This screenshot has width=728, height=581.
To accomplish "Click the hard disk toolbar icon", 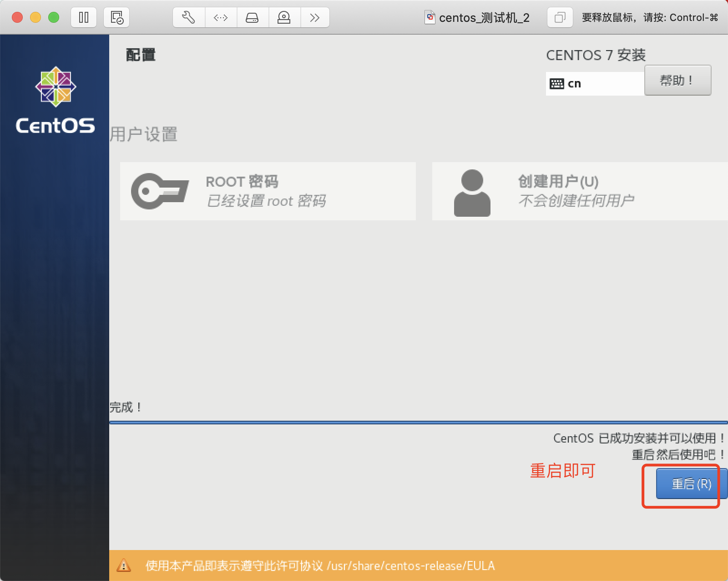I will click(253, 18).
